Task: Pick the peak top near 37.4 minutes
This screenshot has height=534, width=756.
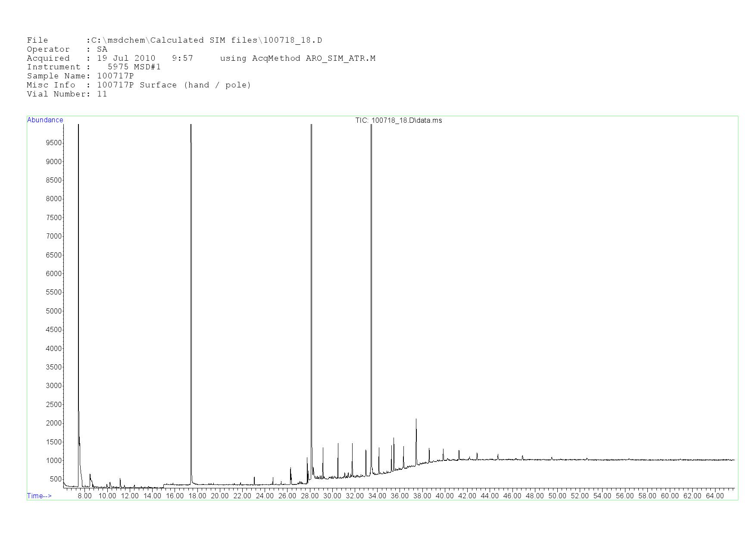Action: pos(416,420)
